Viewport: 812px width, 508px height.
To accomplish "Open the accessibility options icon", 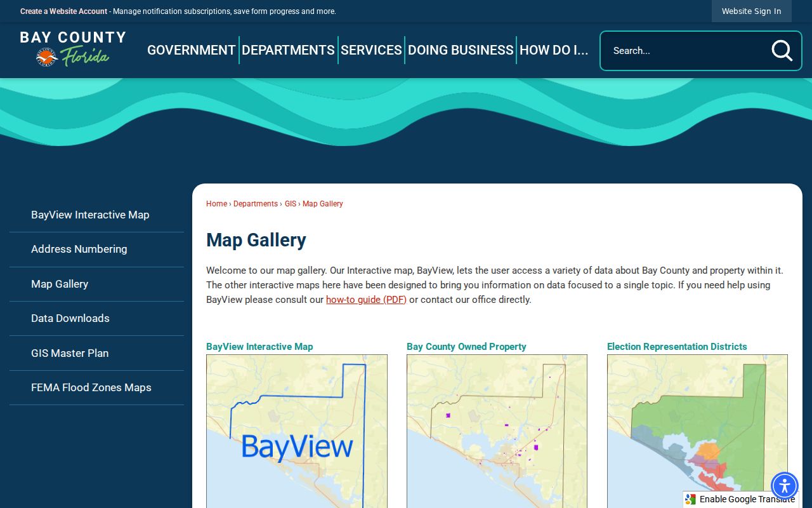I will point(785,486).
